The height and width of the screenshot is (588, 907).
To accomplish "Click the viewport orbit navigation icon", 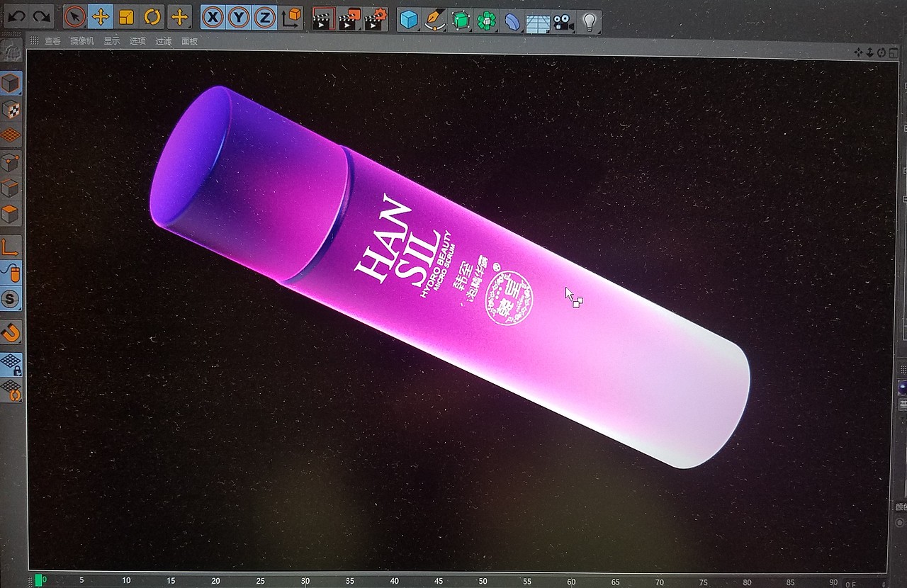I will (x=881, y=52).
